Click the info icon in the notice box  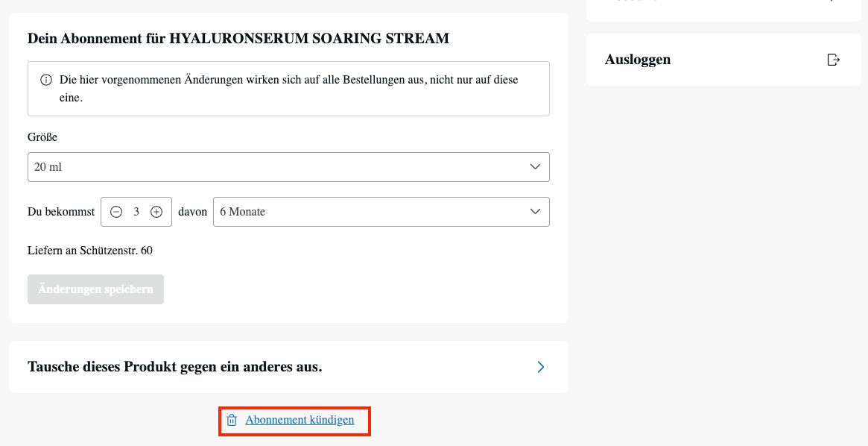(x=46, y=80)
